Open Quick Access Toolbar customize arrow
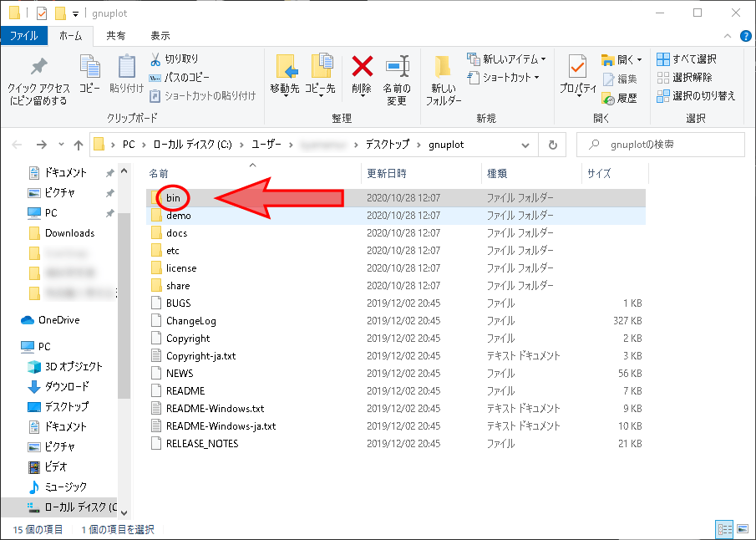 point(76,14)
